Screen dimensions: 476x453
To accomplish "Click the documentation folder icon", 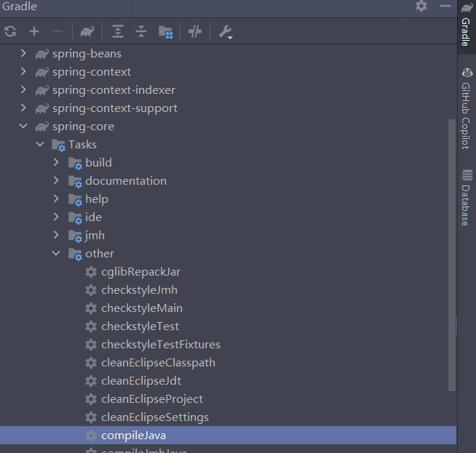I will pyautogui.click(x=75, y=182).
